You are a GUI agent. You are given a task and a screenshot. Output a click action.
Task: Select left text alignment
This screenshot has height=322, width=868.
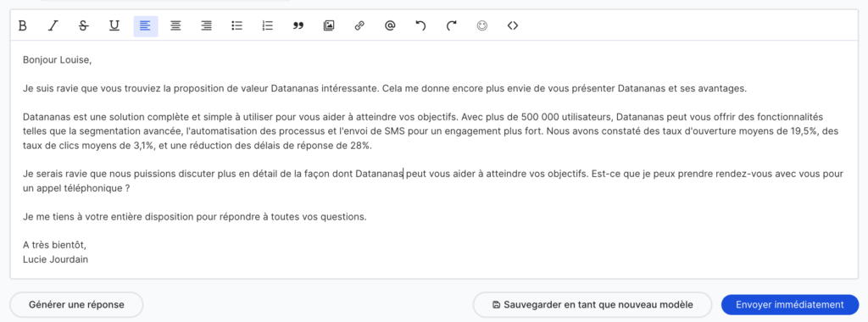click(146, 25)
